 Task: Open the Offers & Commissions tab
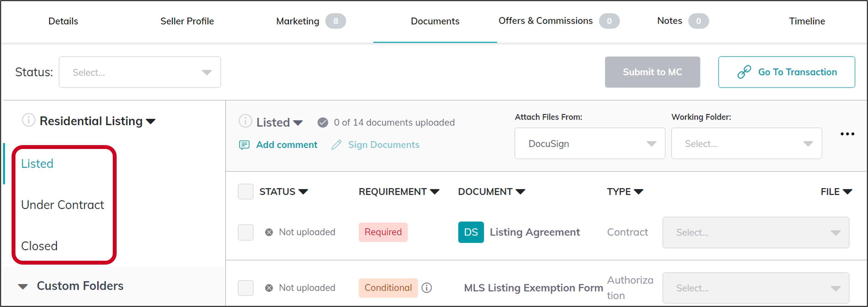pyautogui.click(x=545, y=21)
